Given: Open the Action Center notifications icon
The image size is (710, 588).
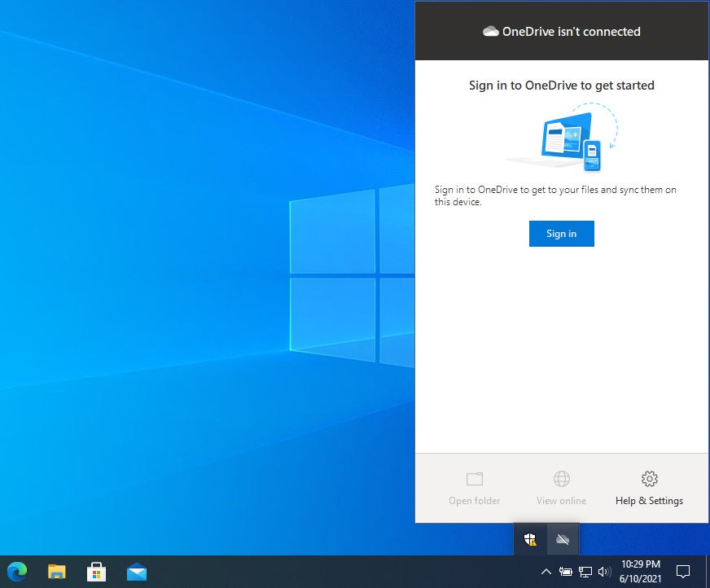Looking at the screenshot, I should tap(683, 572).
